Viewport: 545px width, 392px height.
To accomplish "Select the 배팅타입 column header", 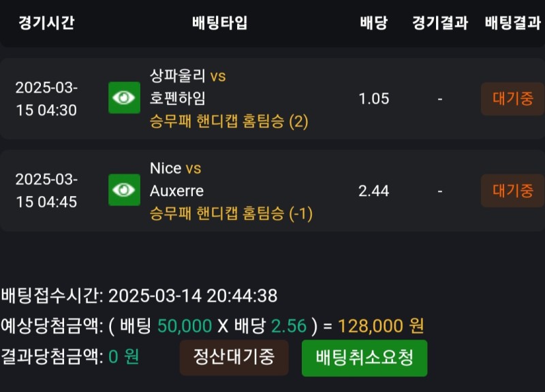I will coord(219,22).
